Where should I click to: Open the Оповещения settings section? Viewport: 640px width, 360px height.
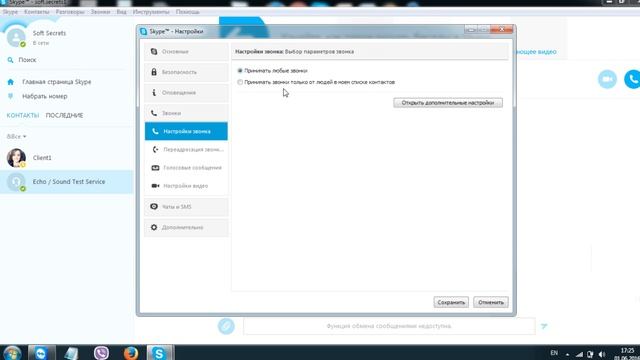click(x=186, y=93)
